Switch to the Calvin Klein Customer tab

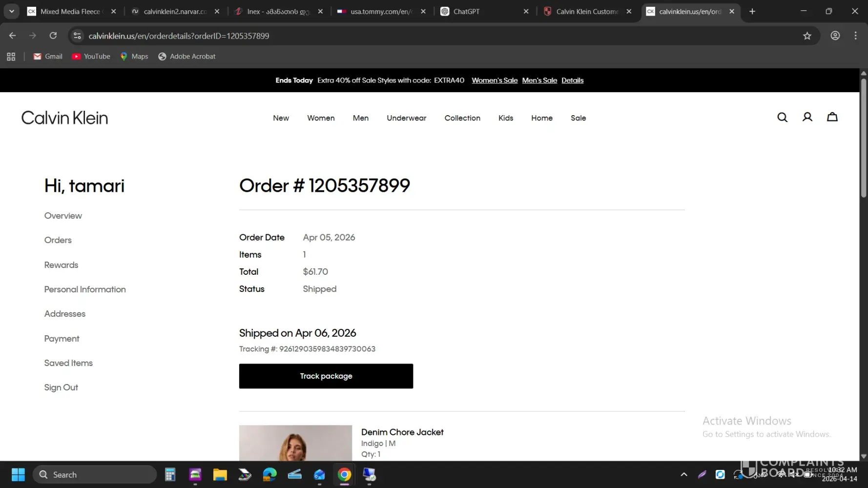[x=588, y=11]
